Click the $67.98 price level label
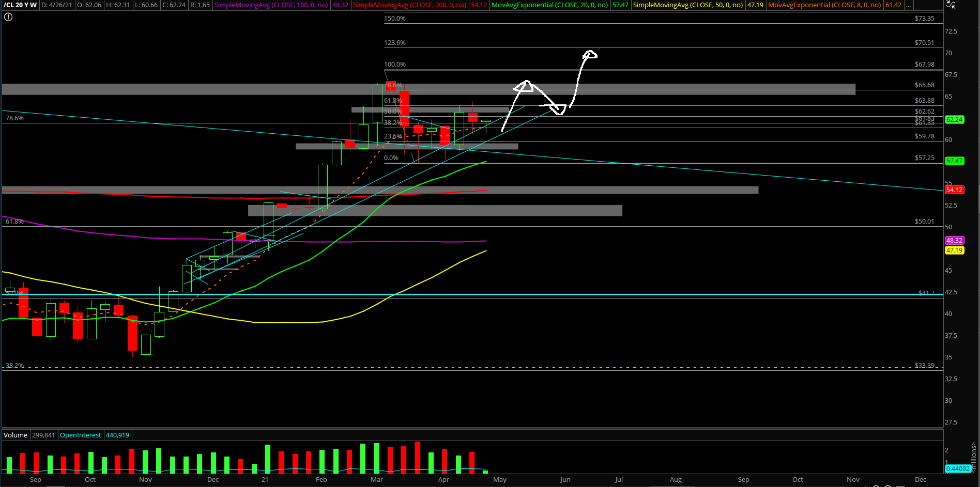The width and height of the screenshot is (980, 487). [x=925, y=64]
